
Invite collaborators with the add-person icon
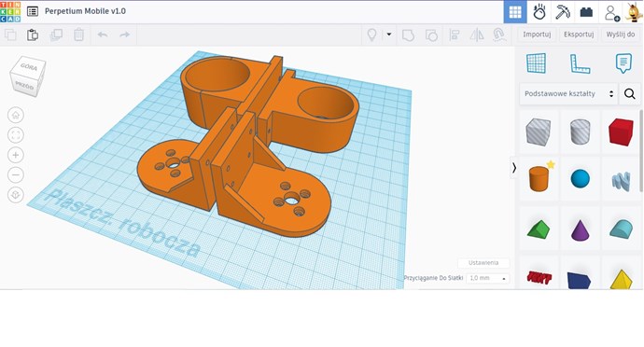click(x=611, y=13)
